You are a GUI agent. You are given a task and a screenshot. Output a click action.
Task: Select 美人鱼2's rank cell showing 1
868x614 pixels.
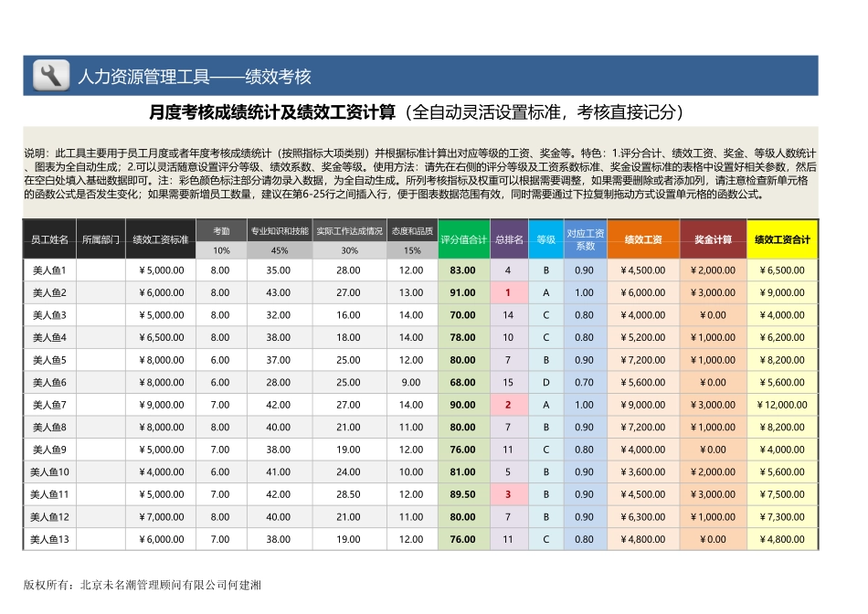point(508,291)
